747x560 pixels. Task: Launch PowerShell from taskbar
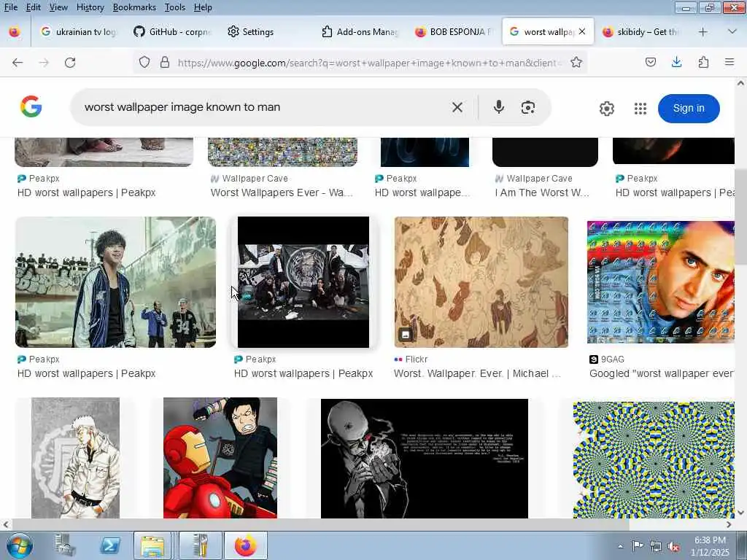pos(109,545)
